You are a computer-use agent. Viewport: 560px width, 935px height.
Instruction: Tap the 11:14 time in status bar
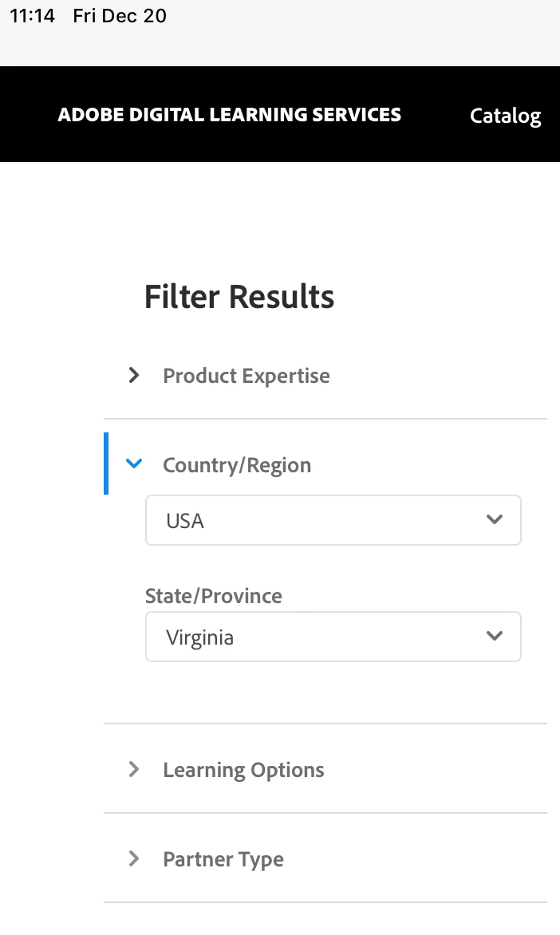(x=33, y=16)
